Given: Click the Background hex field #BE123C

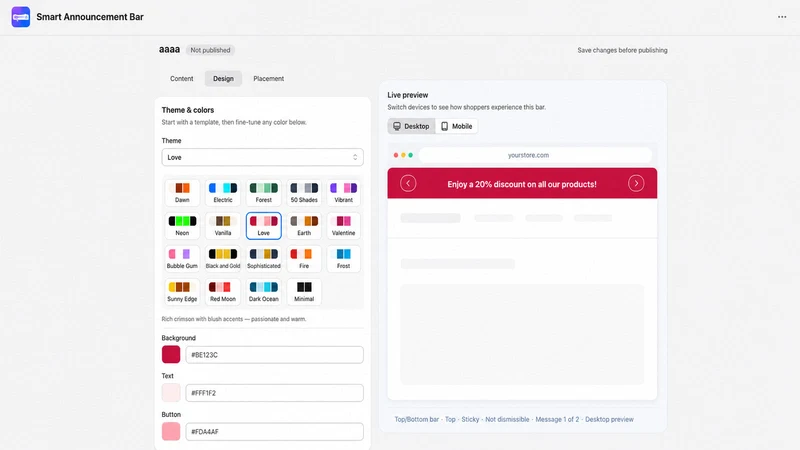Looking at the screenshot, I should (x=274, y=355).
